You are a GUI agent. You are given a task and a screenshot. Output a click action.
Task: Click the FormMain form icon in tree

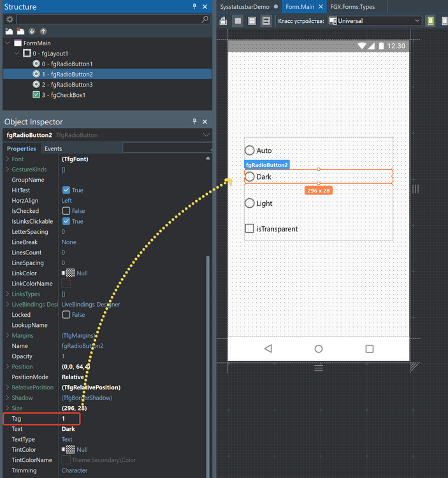(18, 43)
